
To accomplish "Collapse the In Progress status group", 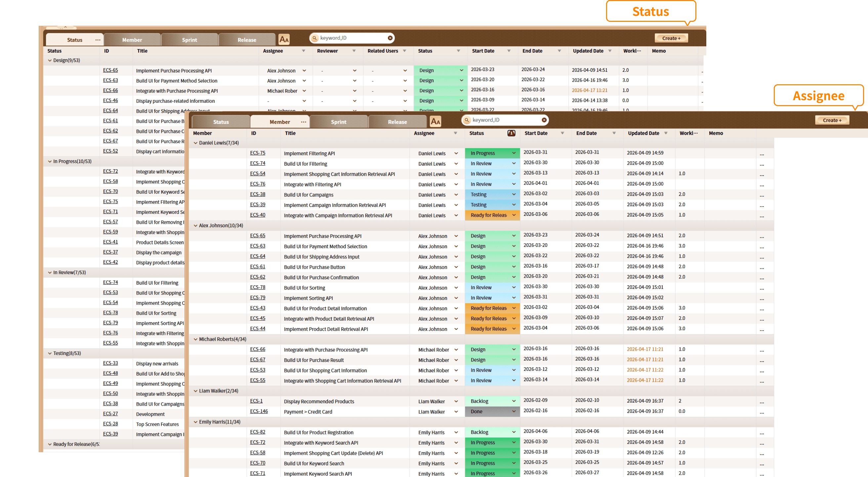I will point(50,161).
